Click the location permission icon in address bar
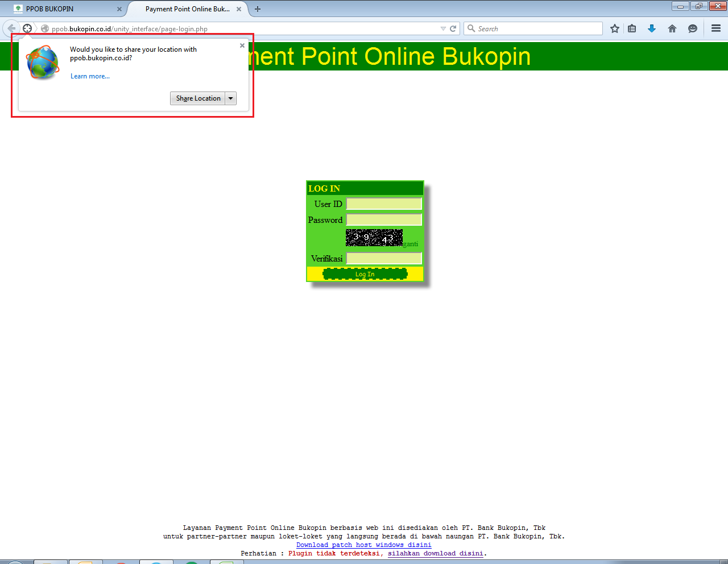 click(27, 28)
